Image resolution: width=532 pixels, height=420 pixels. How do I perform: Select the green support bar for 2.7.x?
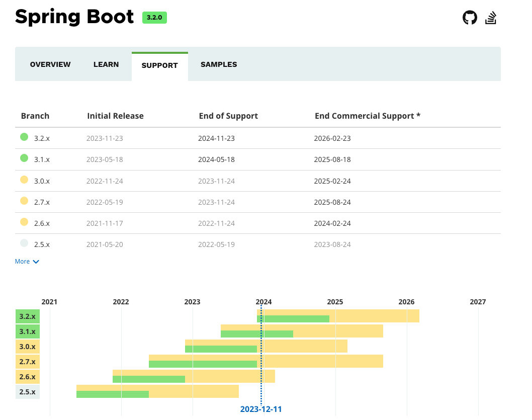pos(201,364)
